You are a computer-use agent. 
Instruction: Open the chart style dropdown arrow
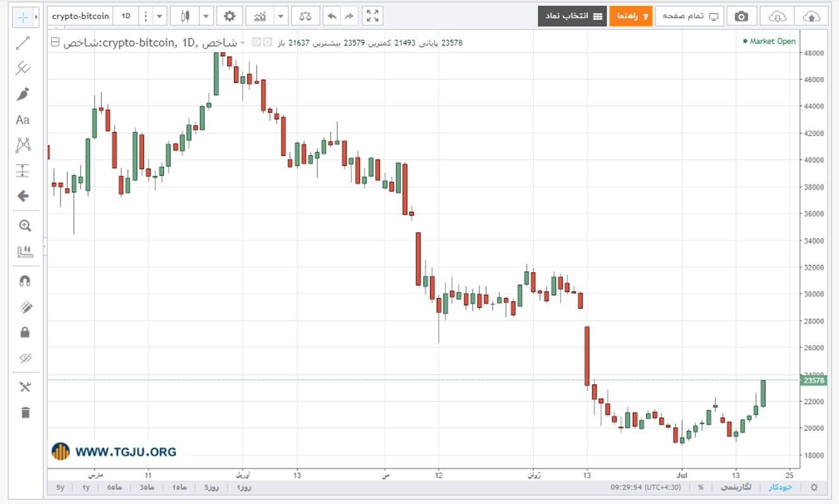click(x=206, y=16)
